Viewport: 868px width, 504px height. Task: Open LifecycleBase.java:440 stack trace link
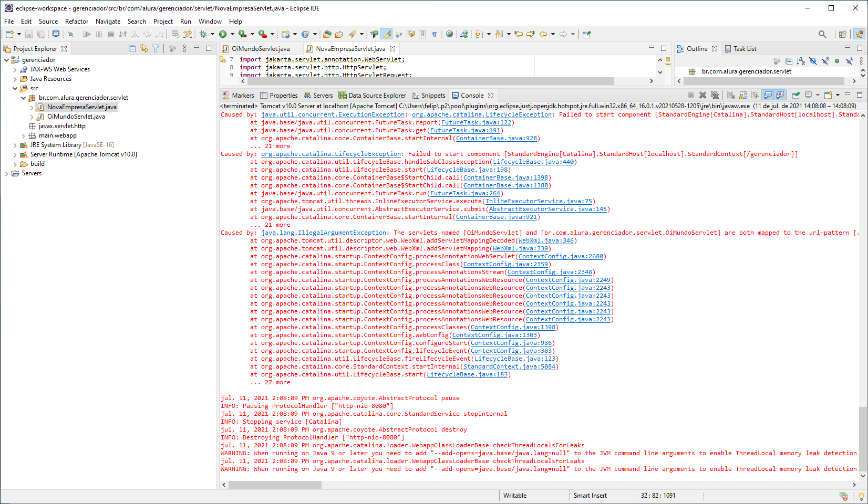[533, 162]
